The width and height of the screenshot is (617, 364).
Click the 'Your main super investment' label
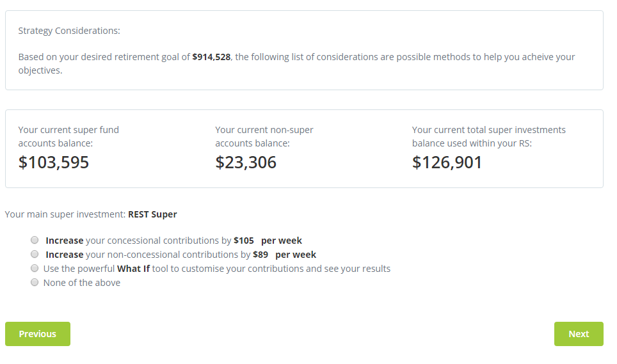tap(65, 214)
